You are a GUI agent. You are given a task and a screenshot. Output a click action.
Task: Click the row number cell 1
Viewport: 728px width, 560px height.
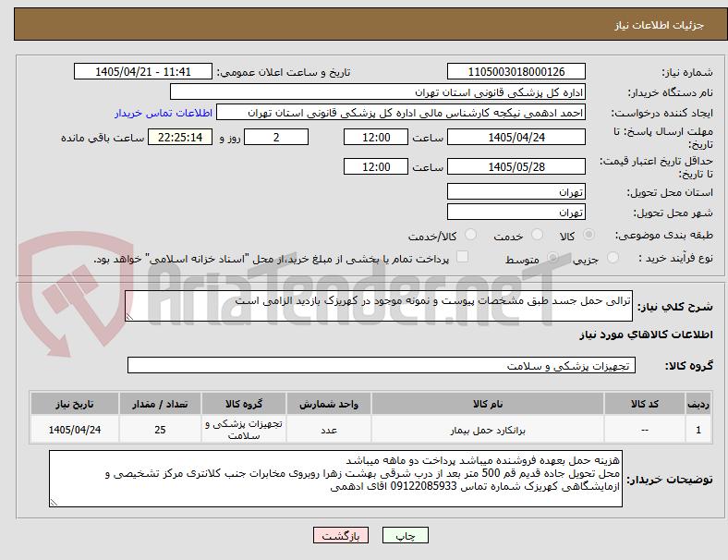(x=698, y=430)
